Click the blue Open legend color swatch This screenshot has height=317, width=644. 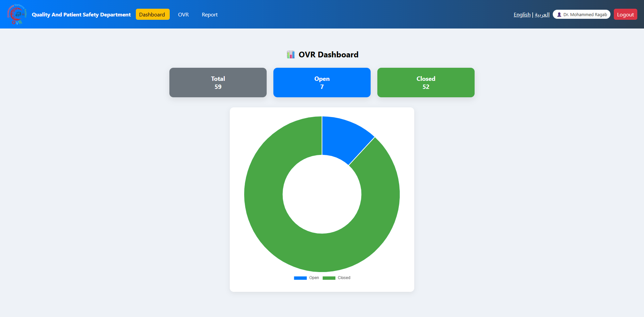click(300, 278)
